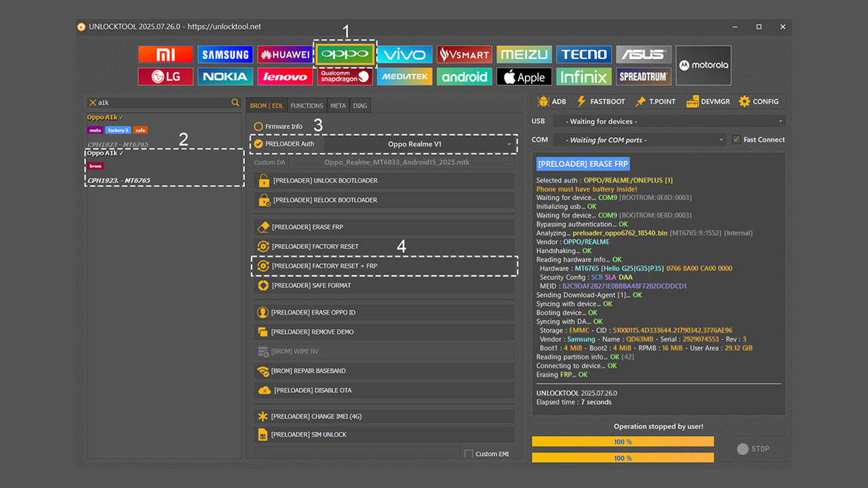
Task: Select first Oppo A1k entry with meta tag
Action: pyautogui.click(x=164, y=131)
